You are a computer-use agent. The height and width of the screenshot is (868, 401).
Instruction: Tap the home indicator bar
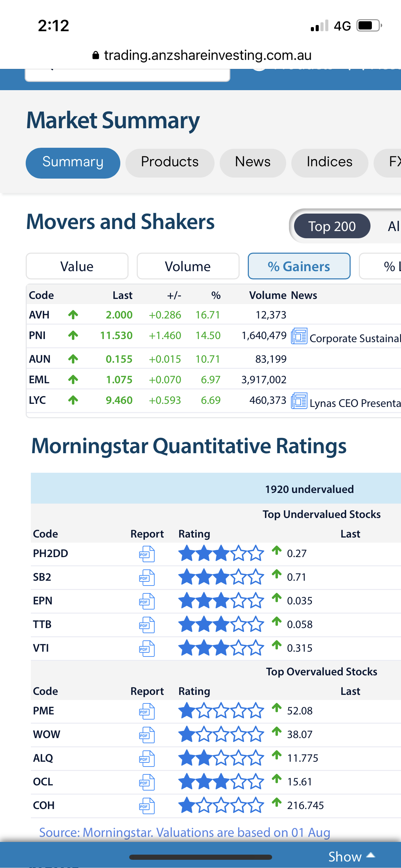[x=200, y=857]
